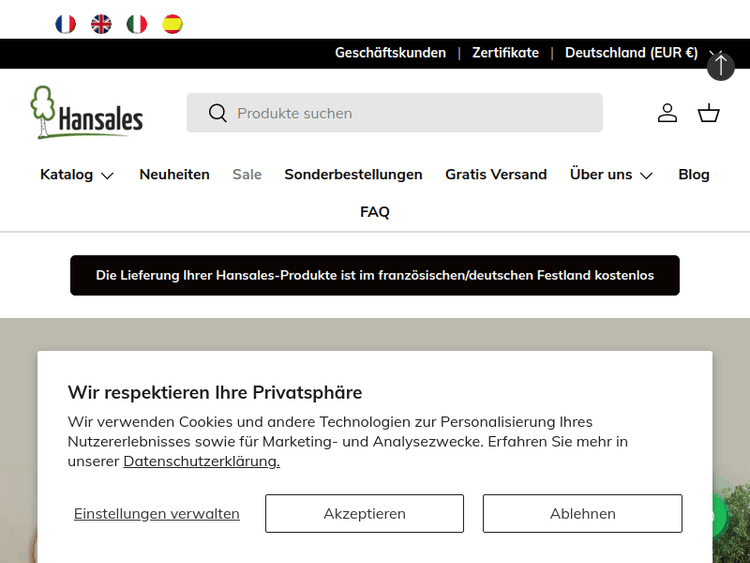Reject cookies with Ablehnen button

pos(583,514)
